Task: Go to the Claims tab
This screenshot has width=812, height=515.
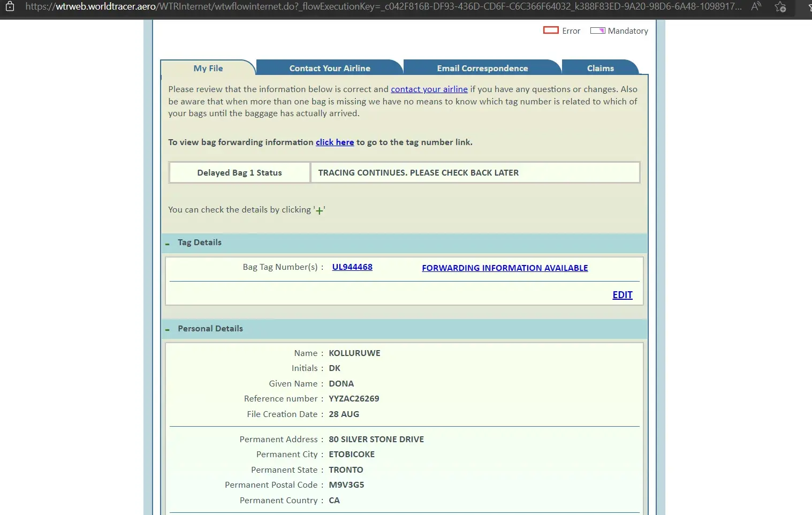Action: (x=600, y=69)
